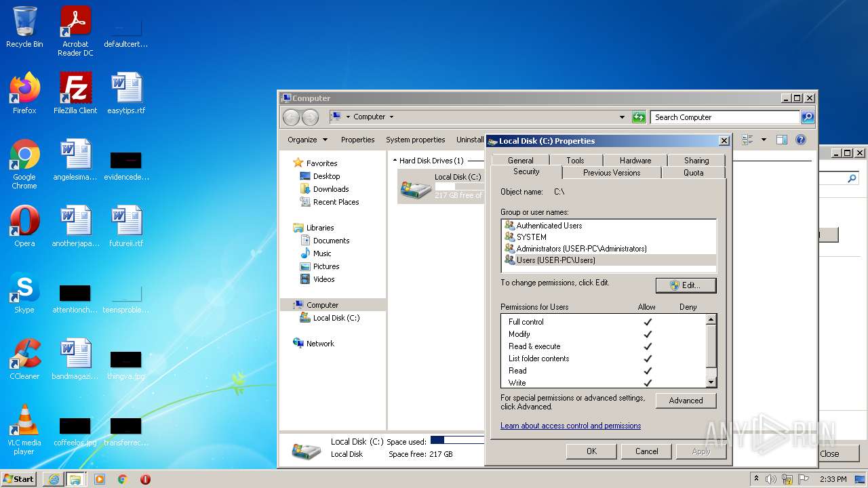
Task: Select coffeelos.jpg file on desktop
Action: click(75, 431)
